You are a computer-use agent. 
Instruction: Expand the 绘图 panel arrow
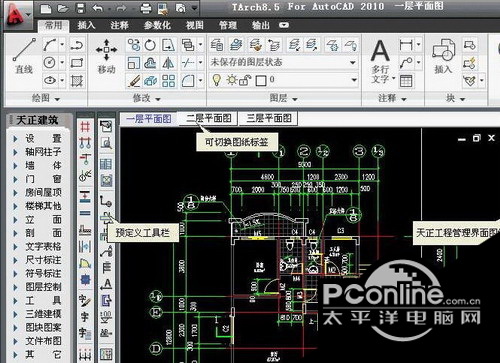click(x=57, y=99)
